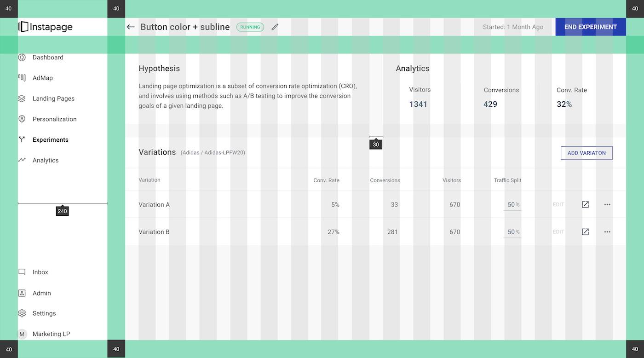Go back using the left arrow
The image size is (644, 358).
[x=131, y=27]
